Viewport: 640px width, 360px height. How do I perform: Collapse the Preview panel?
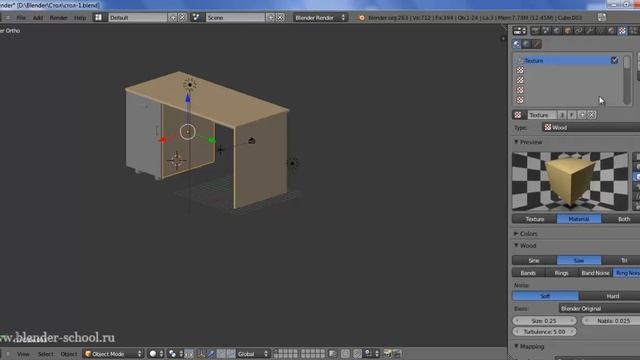pyautogui.click(x=531, y=142)
